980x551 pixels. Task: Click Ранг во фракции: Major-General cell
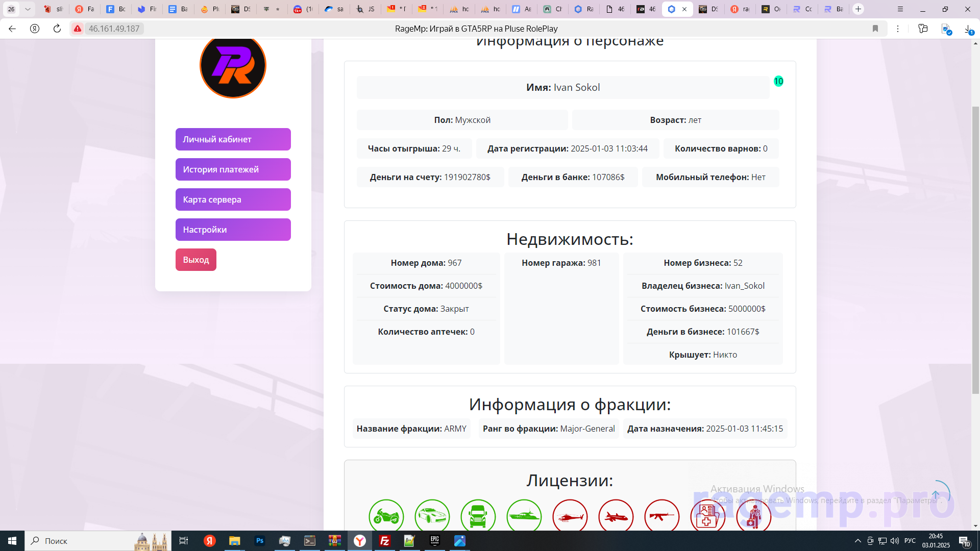[x=549, y=429]
